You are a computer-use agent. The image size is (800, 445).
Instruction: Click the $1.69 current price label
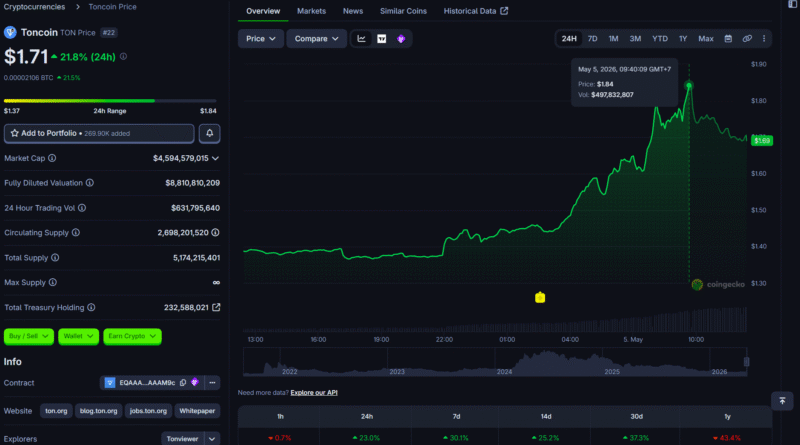pyautogui.click(x=762, y=140)
